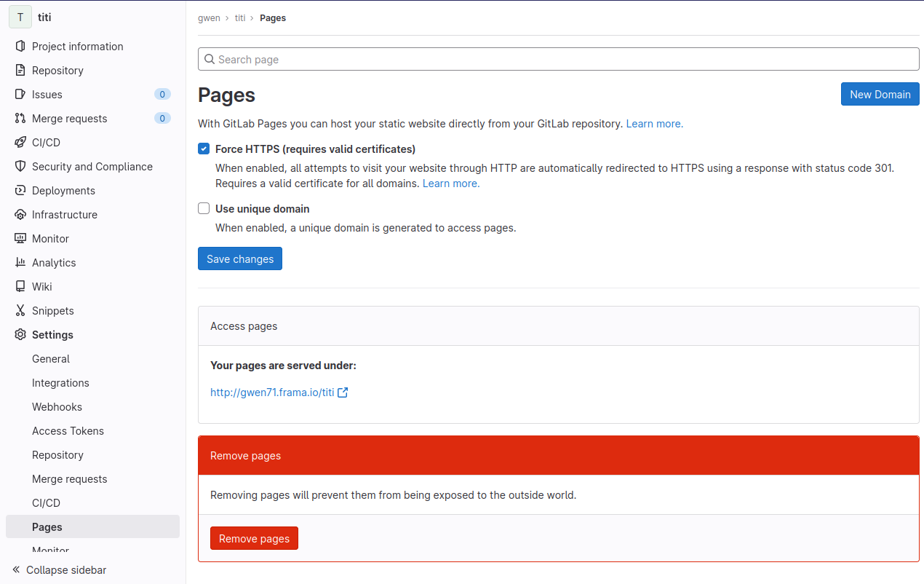
Task: Click the Merge requests branch icon
Action: [20, 119]
